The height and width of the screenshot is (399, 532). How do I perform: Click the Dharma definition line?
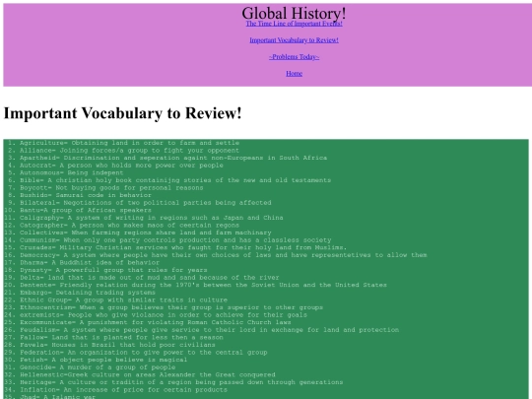point(90,262)
